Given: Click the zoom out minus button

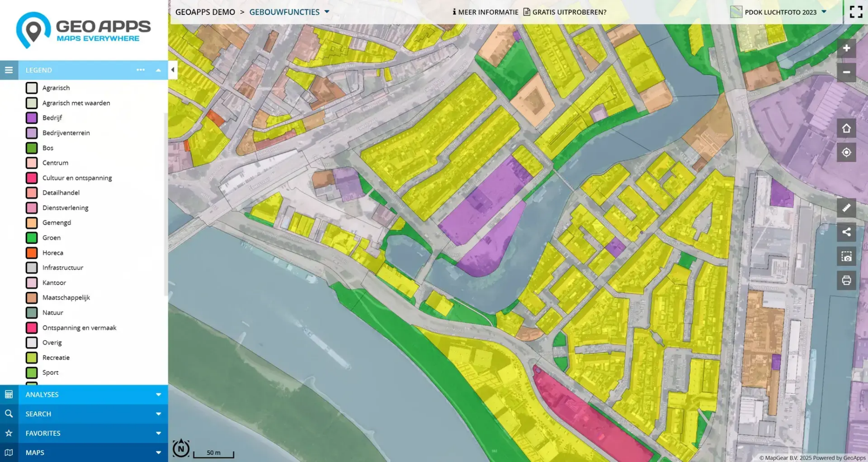Looking at the screenshot, I should point(846,72).
